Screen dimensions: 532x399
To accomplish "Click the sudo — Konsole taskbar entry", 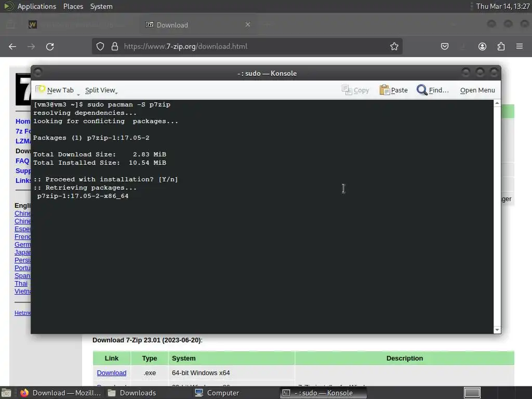I will [323, 393].
